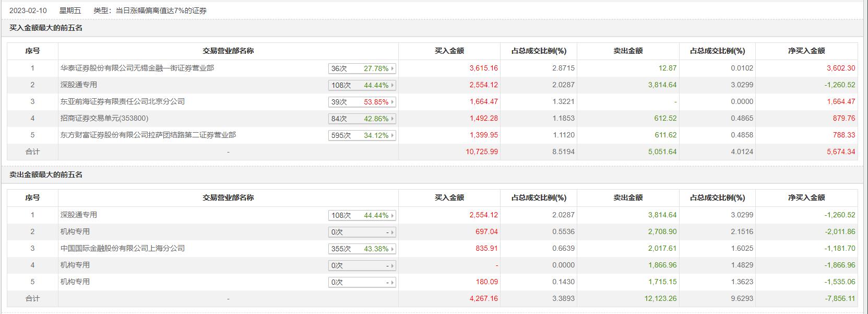This screenshot has width=868, height=314.
Task: Expand the 108次 44.44% dropdown in sell table 深股通专用 row
Action: click(x=362, y=215)
